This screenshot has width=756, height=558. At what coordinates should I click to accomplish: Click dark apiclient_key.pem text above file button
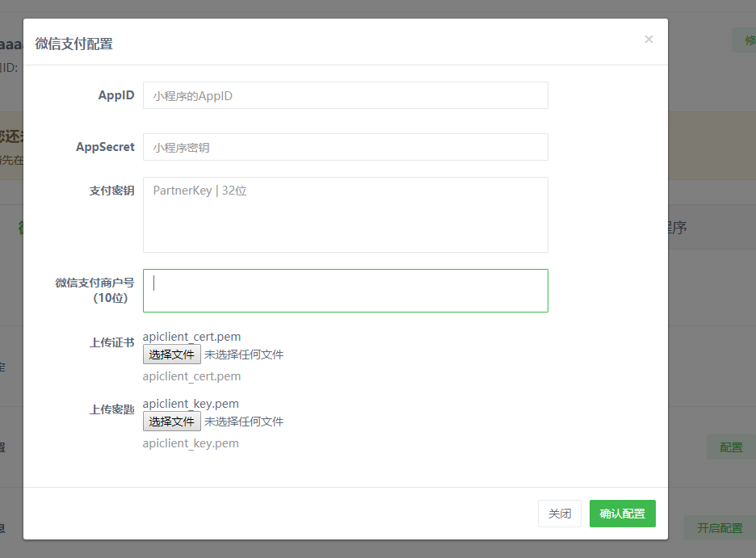(191, 404)
